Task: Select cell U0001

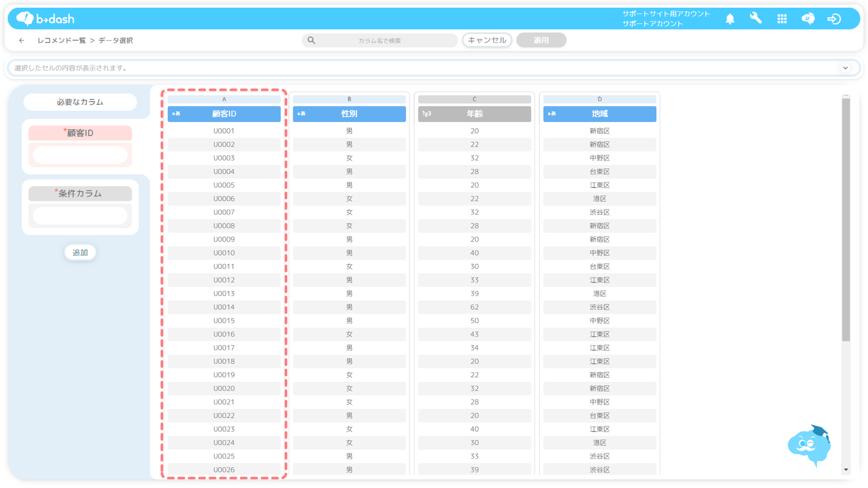Action: 224,131
